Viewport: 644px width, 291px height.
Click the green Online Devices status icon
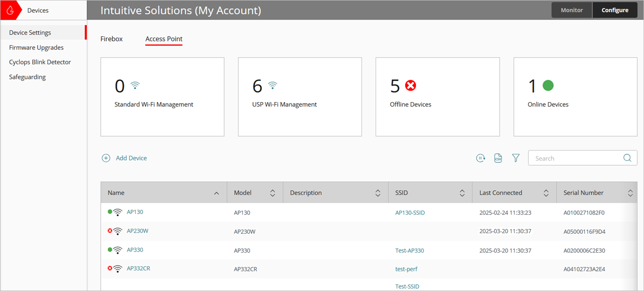pos(549,85)
